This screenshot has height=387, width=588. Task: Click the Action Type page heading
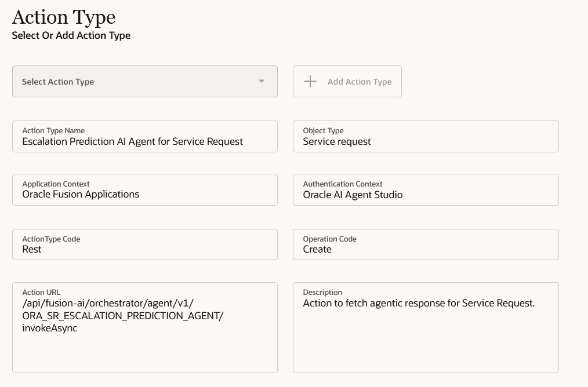[x=64, y=17]
